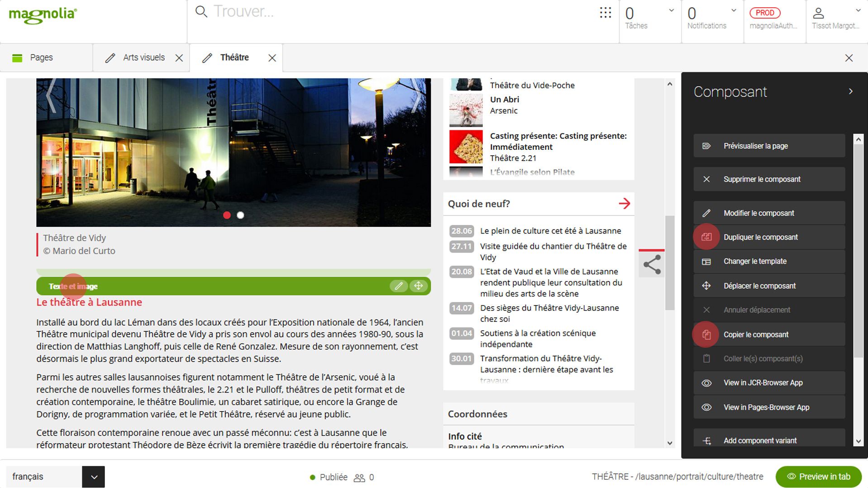This screenshot has width=868, height=488.
Task: Select the red carousel dot indicator
Action: (x=227, y=215)
